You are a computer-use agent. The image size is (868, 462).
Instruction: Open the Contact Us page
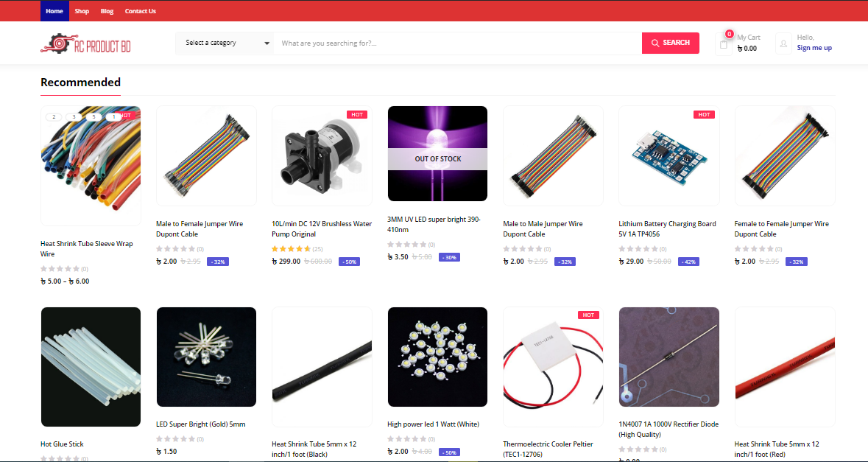[x=140, y=11]
